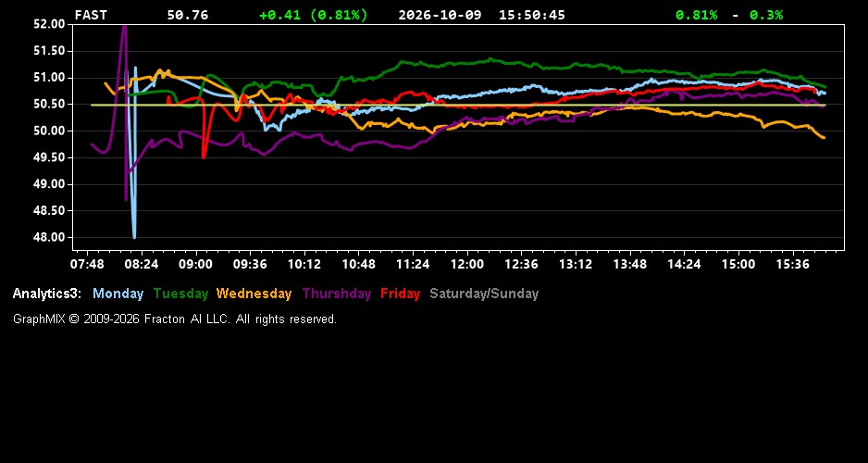Click the 50.50 y-axis label
868x463 pixels.
pos(49,104)
